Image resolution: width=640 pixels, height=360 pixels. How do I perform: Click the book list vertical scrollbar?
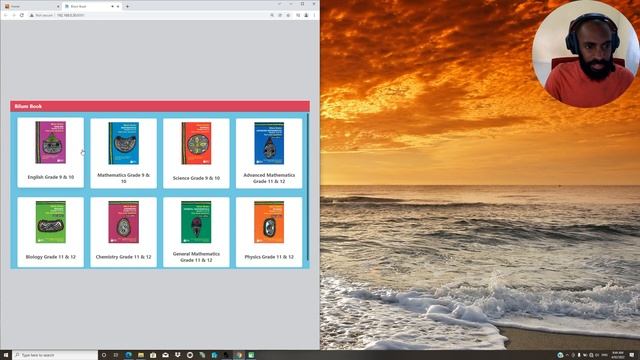click(307, 187)
